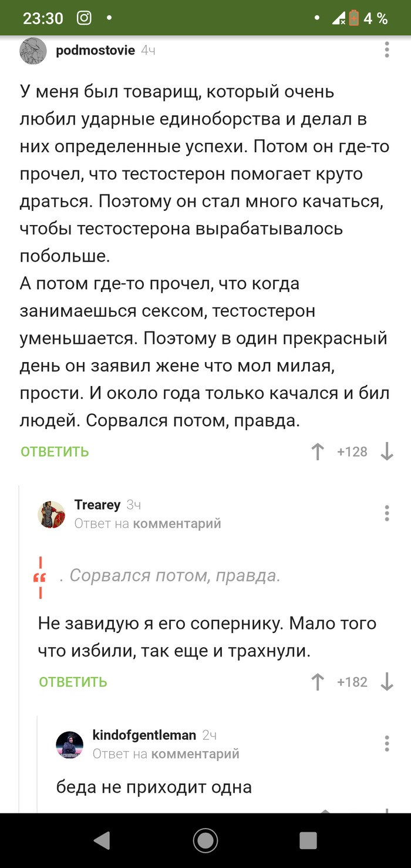
Task: Open kindofgentleman comment options menu
Action: 386,743
